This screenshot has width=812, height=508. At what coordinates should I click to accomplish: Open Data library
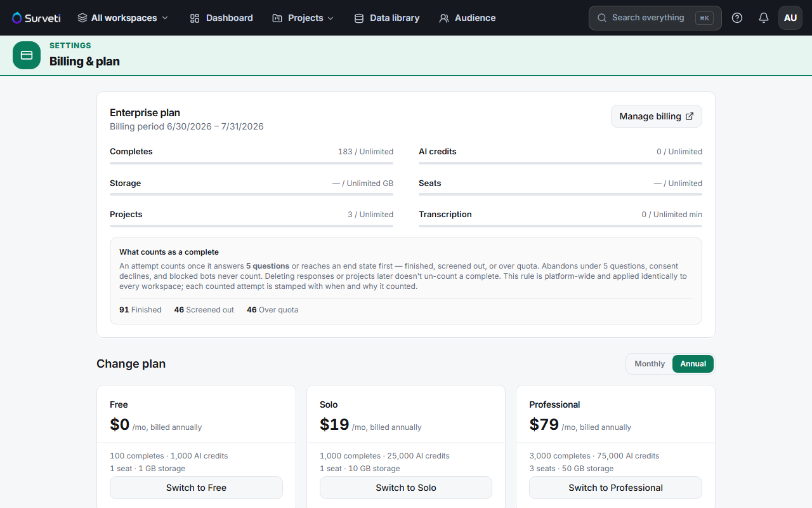pos(387,18)
